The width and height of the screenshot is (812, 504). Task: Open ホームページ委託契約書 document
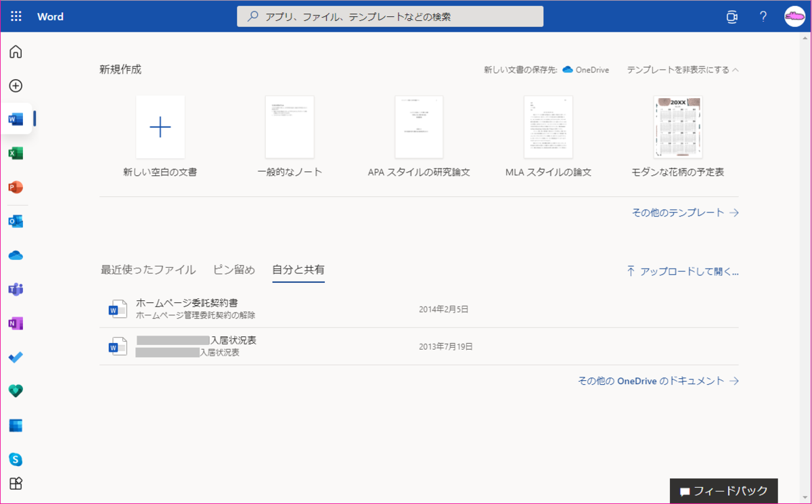[x=187, y=302]
